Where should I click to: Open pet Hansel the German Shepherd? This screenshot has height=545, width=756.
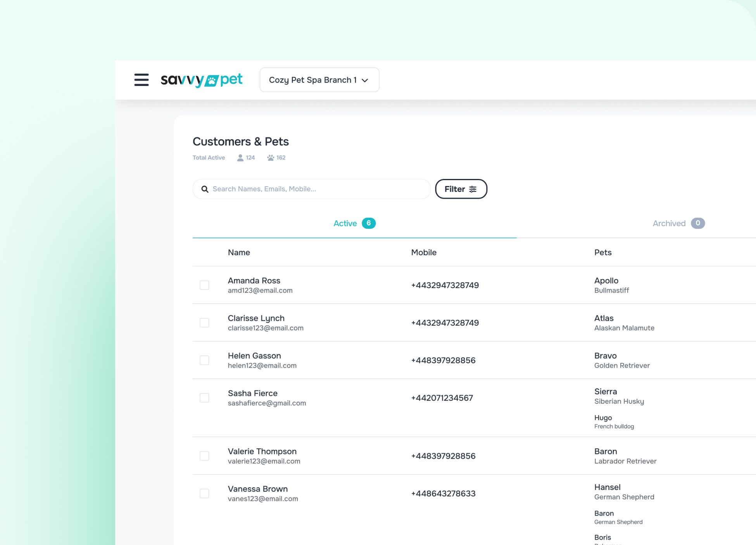(x=624, y=492)
